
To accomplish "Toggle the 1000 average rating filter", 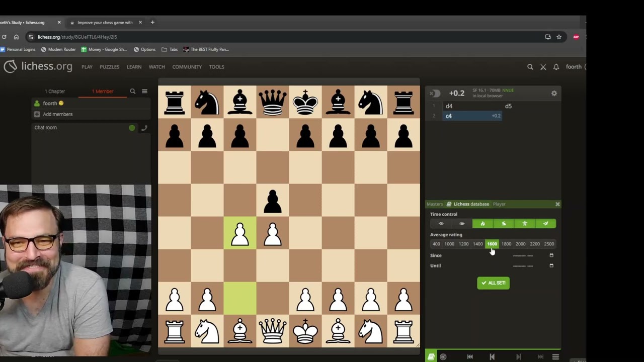I will point(449,244).
